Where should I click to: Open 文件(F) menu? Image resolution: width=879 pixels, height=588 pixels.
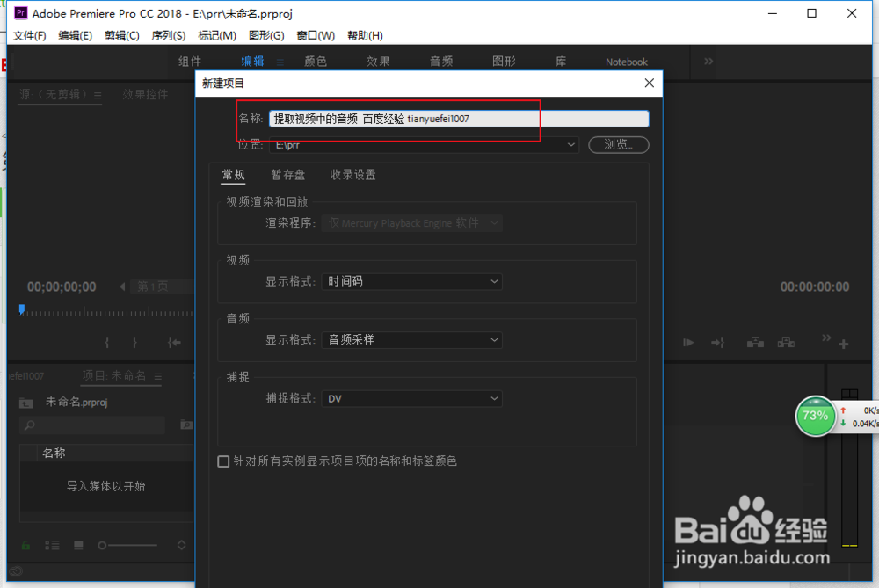[29, 35]
